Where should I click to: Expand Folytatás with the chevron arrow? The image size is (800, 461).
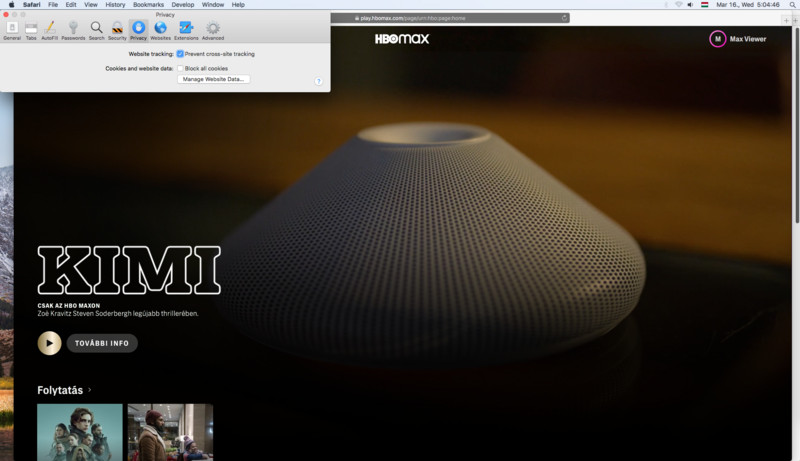click(90, 390)
